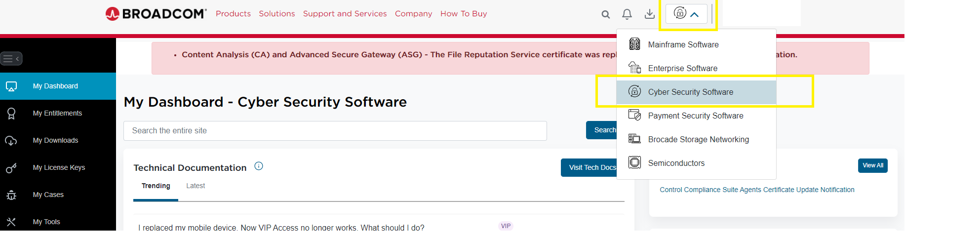This screenshot has width=980, height=237.
Task: Click the blue Search button
Action: (602, 130)
